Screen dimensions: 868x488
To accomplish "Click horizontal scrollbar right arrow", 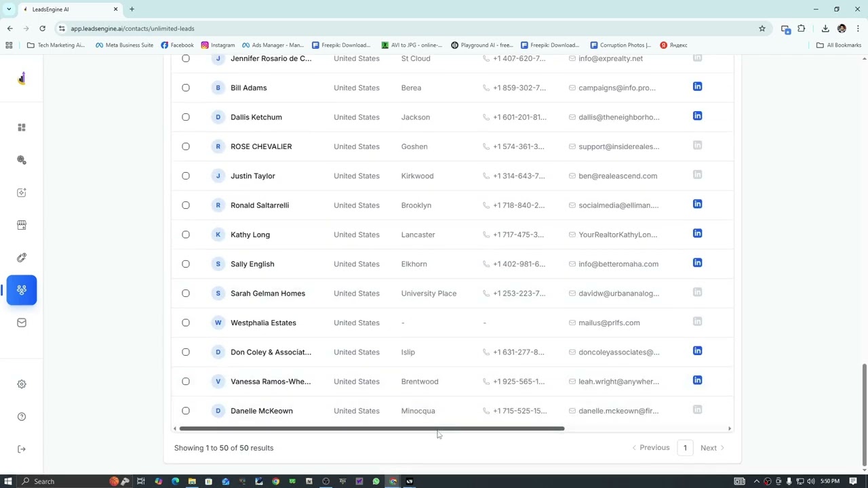I will 730,428.
